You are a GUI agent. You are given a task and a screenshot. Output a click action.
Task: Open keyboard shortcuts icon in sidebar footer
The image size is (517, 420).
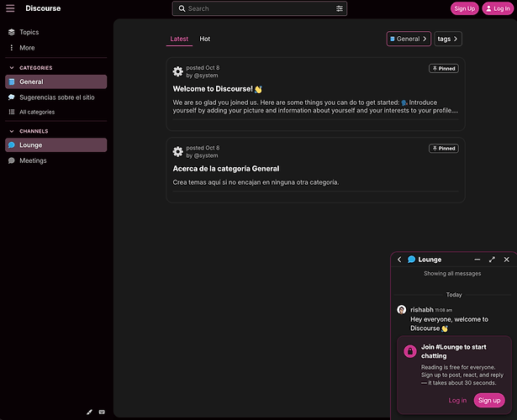click(102, 412)
